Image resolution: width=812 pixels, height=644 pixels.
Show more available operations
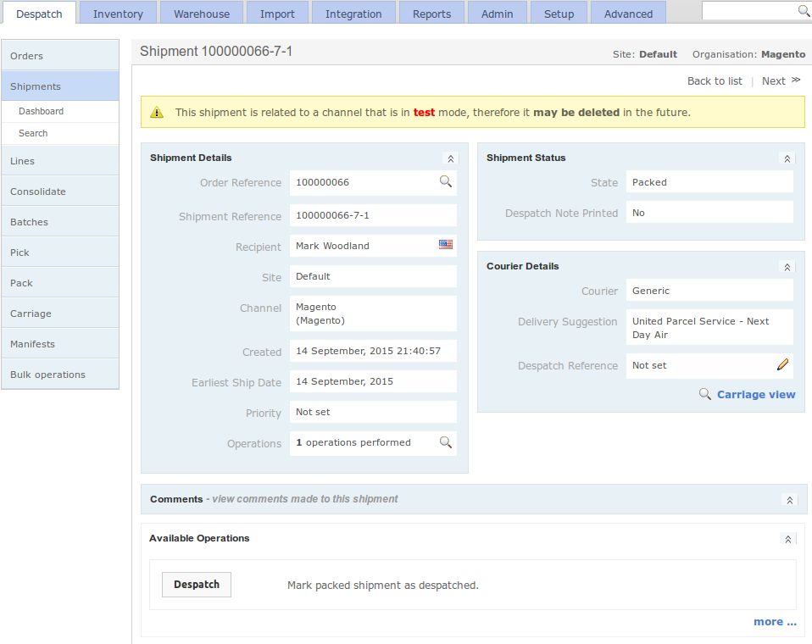(x=775, y=622)
